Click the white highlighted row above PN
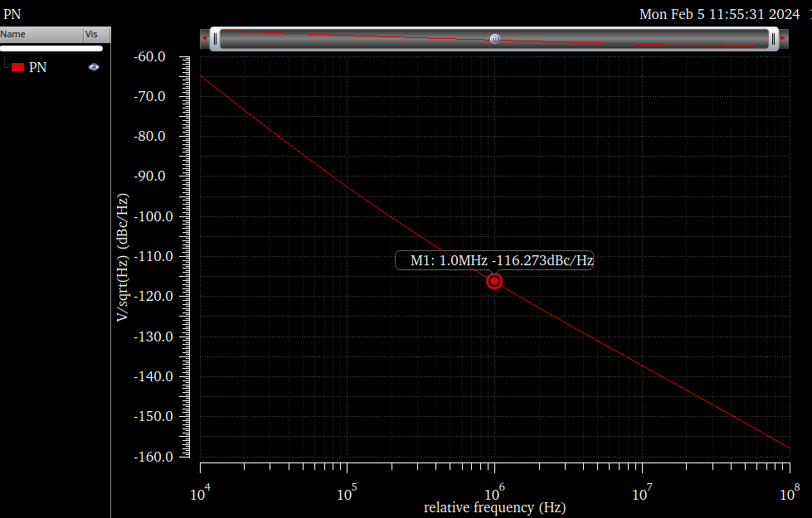This screenshot has height=518, width=812. click(x=50, y=47)
